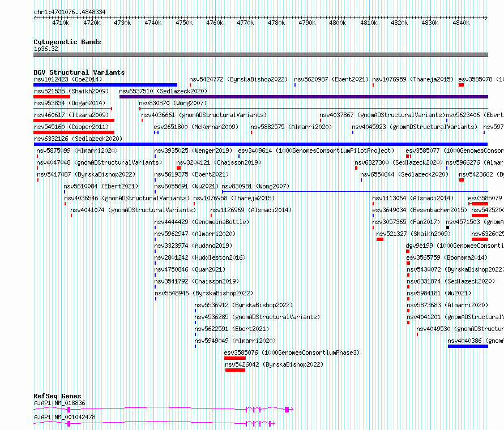Open nsv5548946 (ByrskaBishop2022) variant
Screen dimensions: 504x430
coord(204,293)
